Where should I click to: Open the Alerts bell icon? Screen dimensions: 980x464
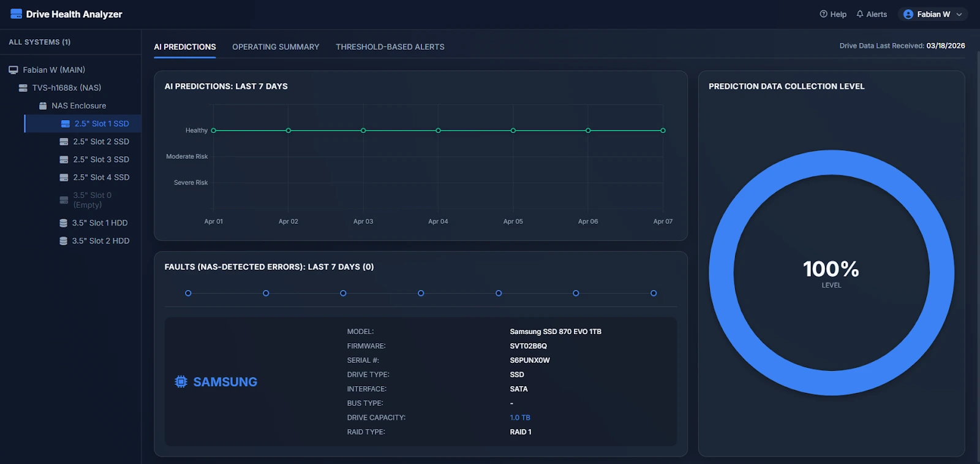click(x=860, y=14)
